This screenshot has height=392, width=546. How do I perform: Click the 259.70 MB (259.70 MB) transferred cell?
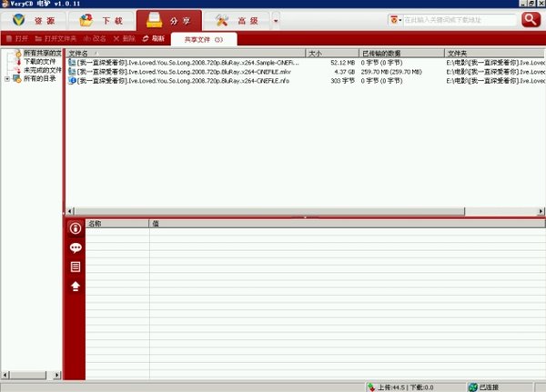coord(391,72)
